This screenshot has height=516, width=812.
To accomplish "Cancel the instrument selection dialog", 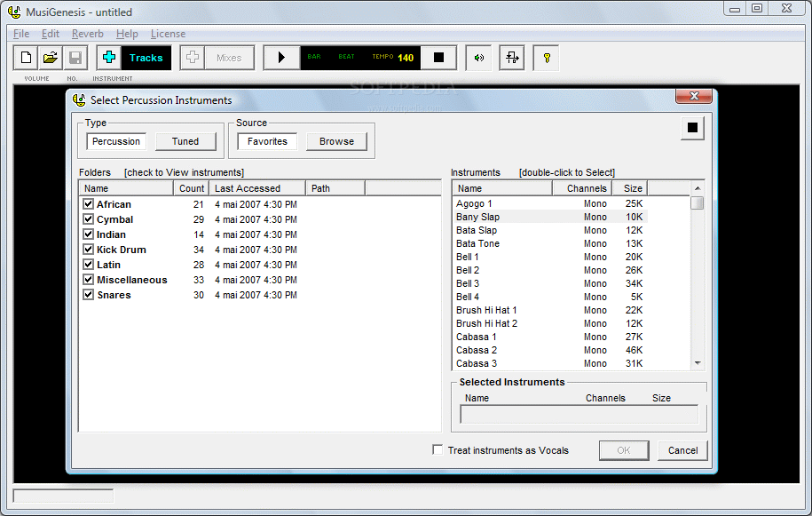I will pos(682,450).
